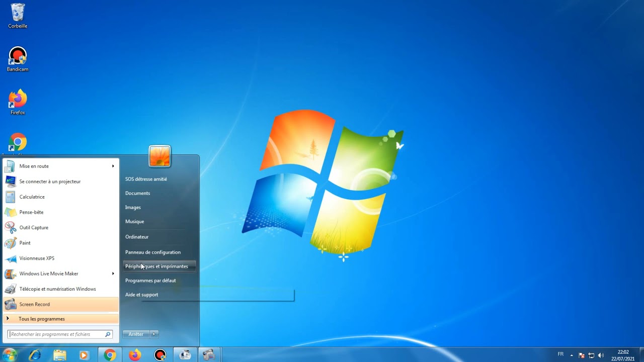Open Action Center flag icon in tray
Viewport: 644px width, 362px height.
[582, 355]
